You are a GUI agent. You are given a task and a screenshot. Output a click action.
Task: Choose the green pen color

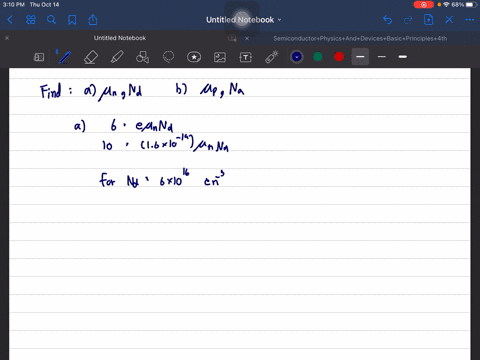tap(318, 57)
